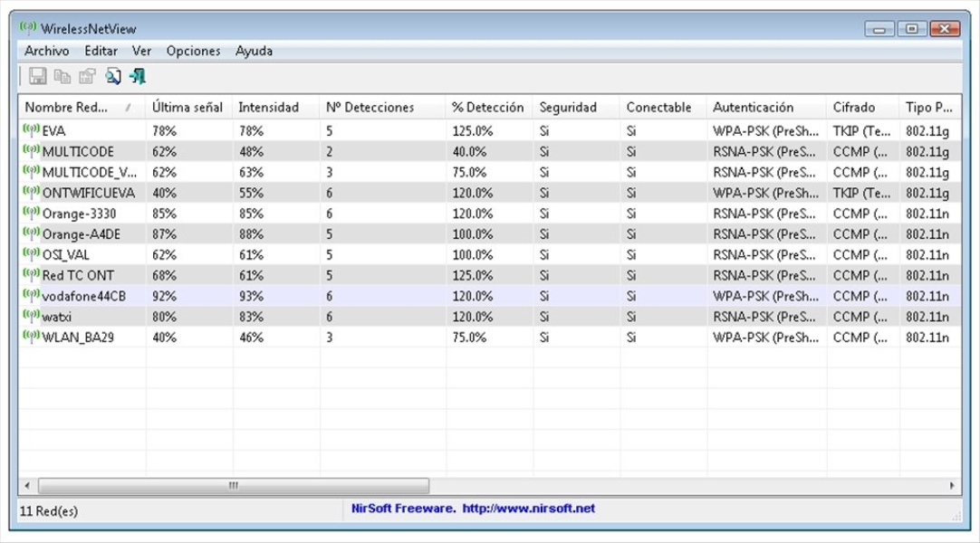
Task: Click the Copy selected items toolbar icon
Action: (62, 76)
